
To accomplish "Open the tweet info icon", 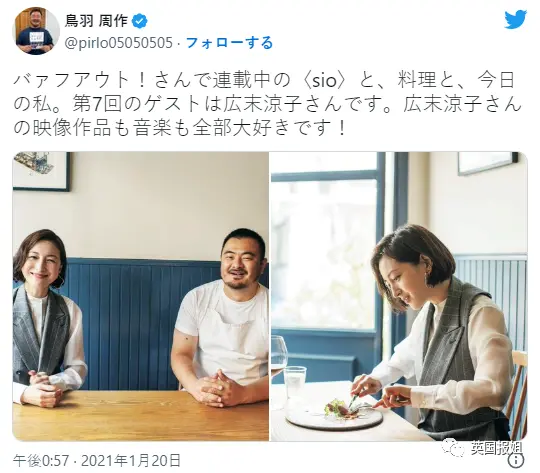I will pyautogui.click(x=516, y=460).
